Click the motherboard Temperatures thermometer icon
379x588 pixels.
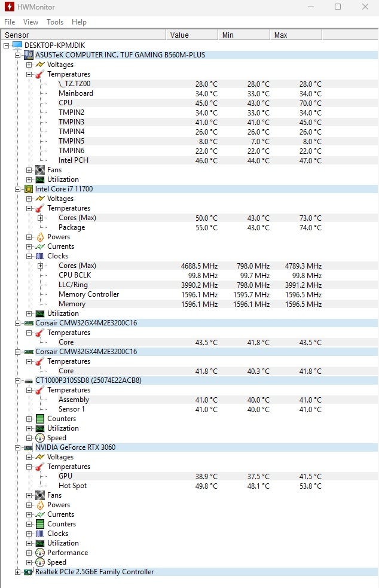pyautogui.click(x=40, y=74)
